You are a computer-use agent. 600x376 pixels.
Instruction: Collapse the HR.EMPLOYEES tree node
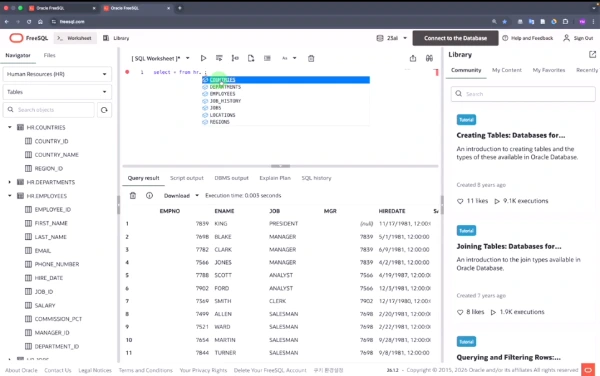pyautogui.click(x=10, y=196)
